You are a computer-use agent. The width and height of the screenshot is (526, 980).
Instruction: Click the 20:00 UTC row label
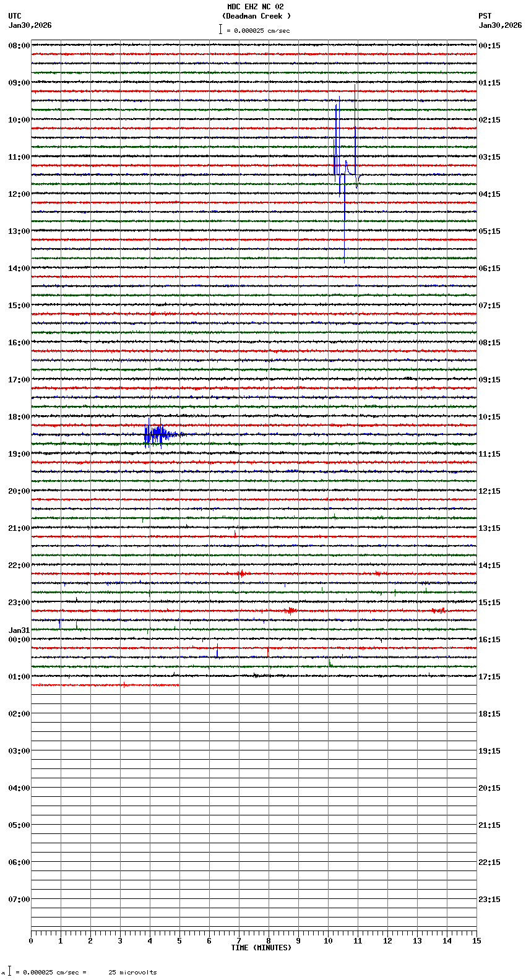(x=19, y=491)
